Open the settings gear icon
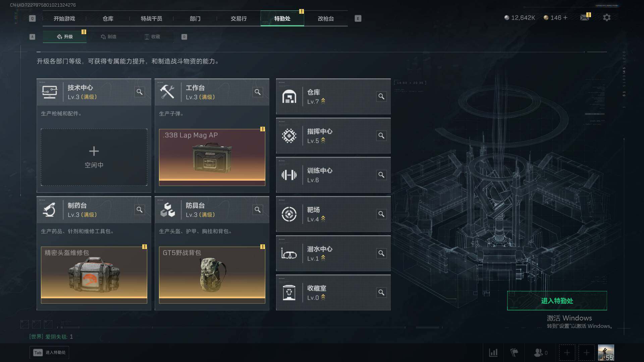644x362 pixels. (606, 17)
